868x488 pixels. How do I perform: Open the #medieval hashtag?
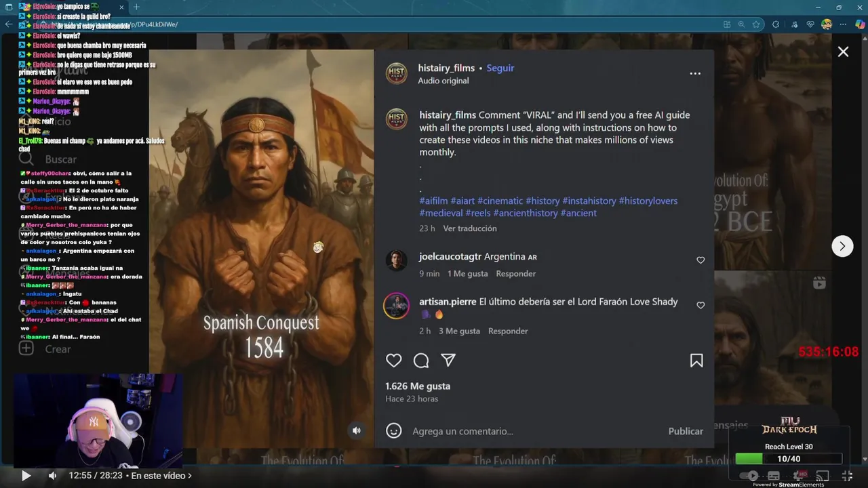coord(441,213)
